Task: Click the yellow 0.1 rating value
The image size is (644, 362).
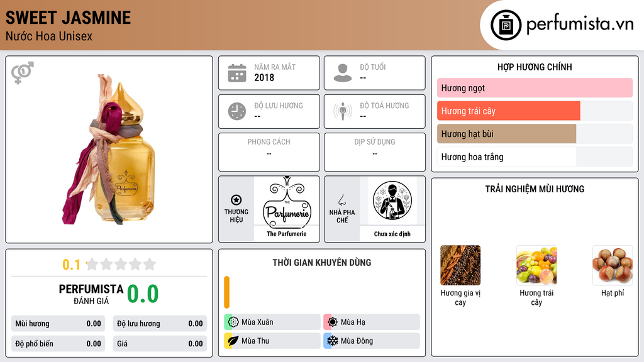Action: pos(71,265)
